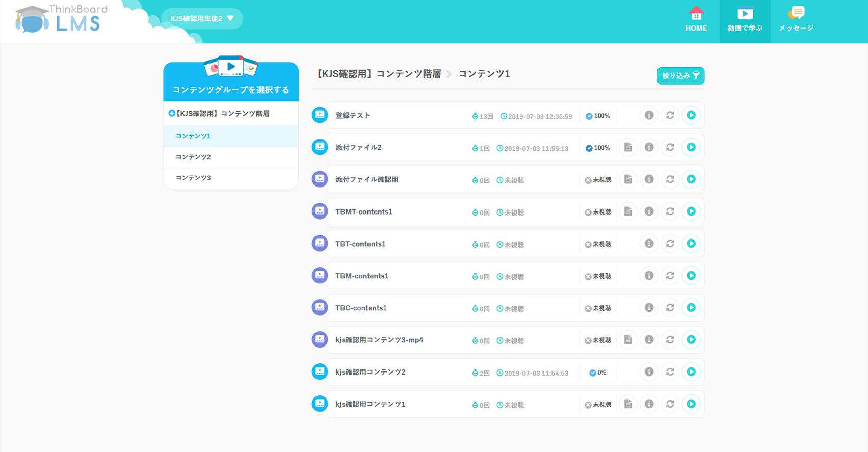This screenshot has height=452, width=868.
Task: Click the 2019-07-03 12:36:59 timestamp
Action: pyautogui.click(x=536, y=117)
